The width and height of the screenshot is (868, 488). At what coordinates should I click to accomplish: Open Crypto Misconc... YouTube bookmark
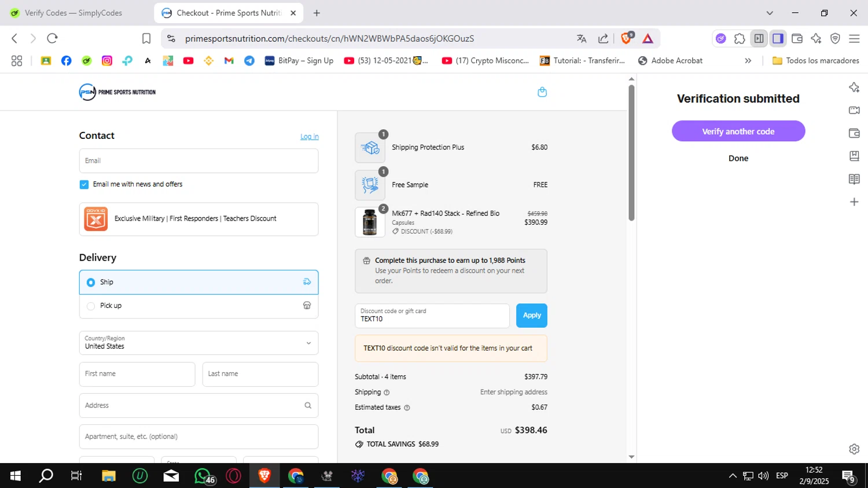[x=486, y=61]
